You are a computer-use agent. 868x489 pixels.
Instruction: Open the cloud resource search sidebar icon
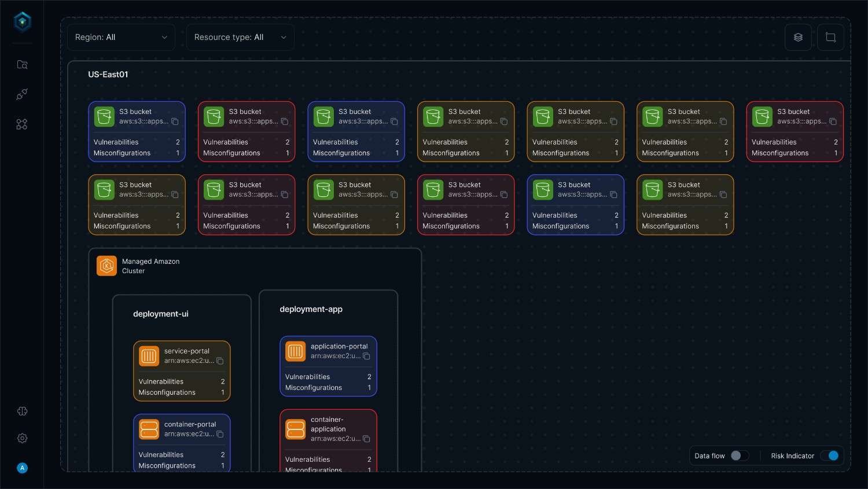click(22, 64)
